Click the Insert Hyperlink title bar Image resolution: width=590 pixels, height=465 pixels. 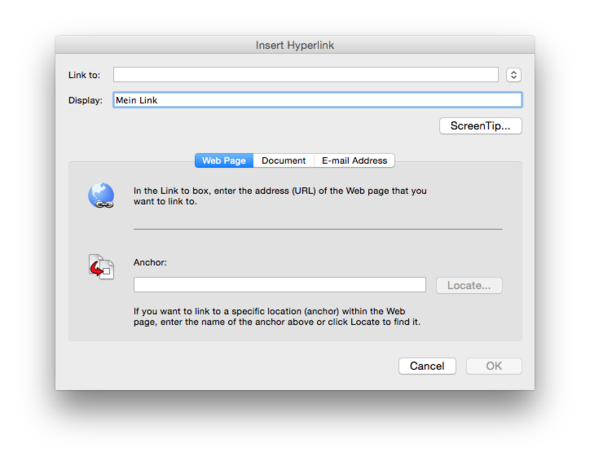(295, 45)
